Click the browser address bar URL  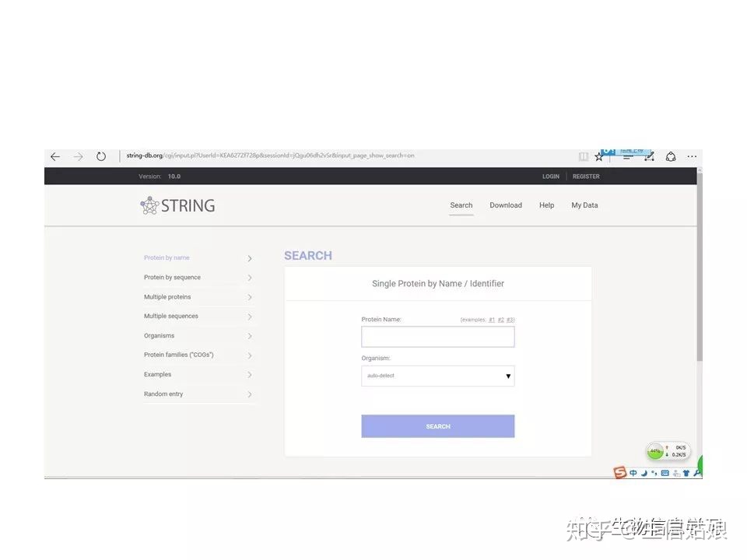(x=270, y=156)
